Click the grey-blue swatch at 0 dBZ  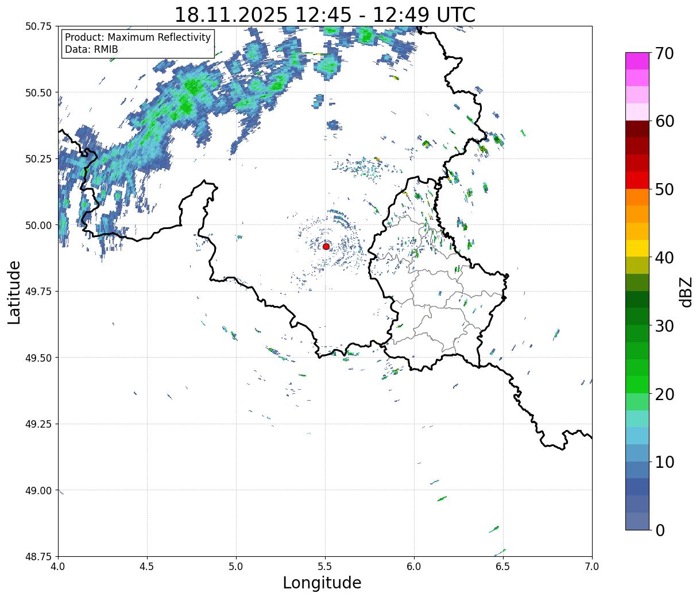(637, 521)
